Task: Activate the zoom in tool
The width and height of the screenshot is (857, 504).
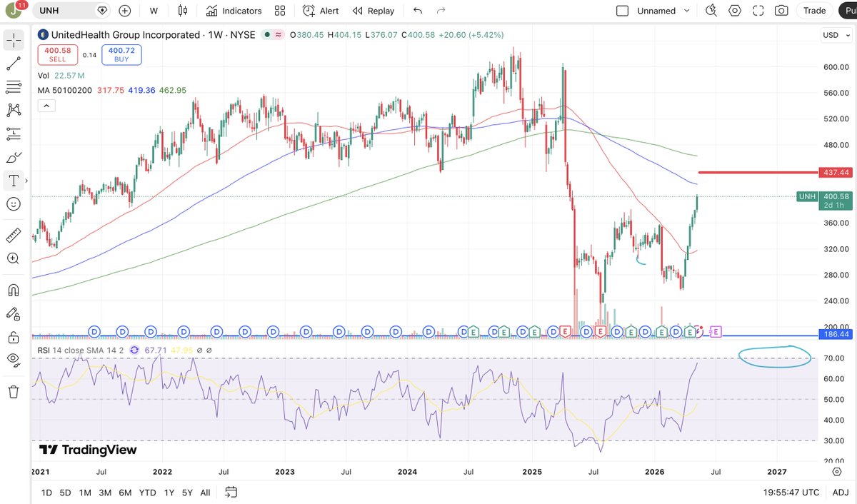Action: click(14, 258)
